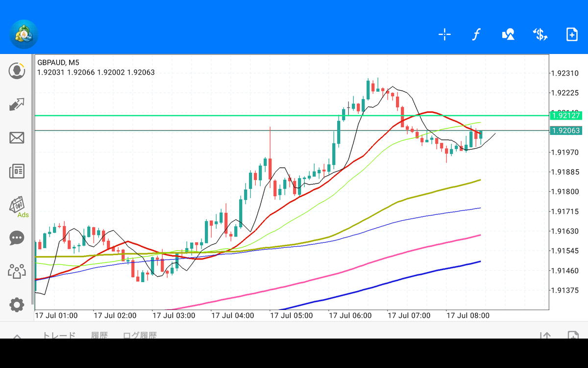Tap the green 1.92127 price label
This screenshot has width=588, height=368.
point(565,116)
